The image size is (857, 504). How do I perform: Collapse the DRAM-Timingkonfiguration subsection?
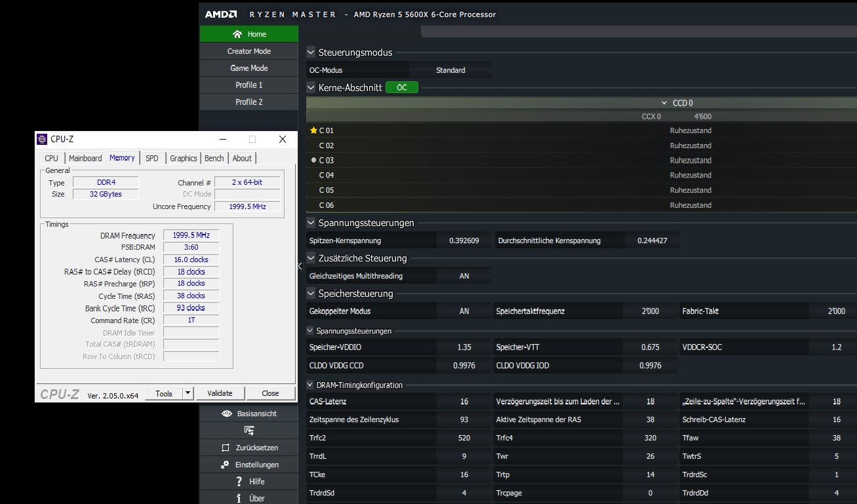click(x=310, y=385)
